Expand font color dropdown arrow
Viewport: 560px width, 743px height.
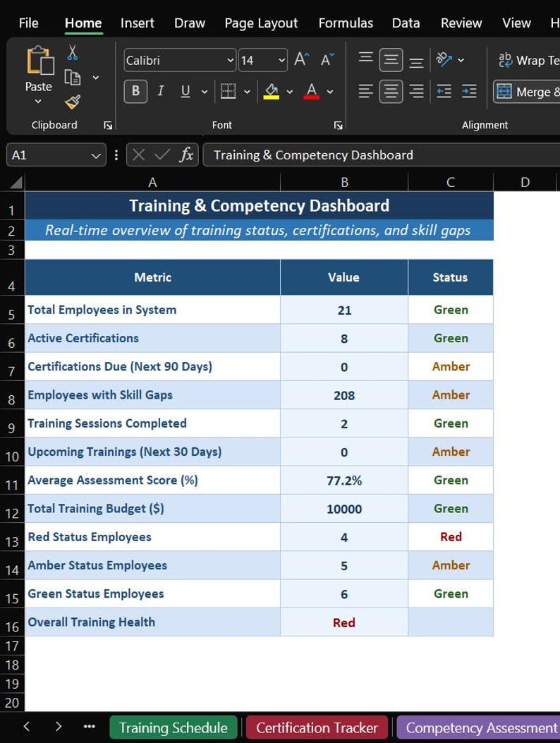tap(330, 92)
